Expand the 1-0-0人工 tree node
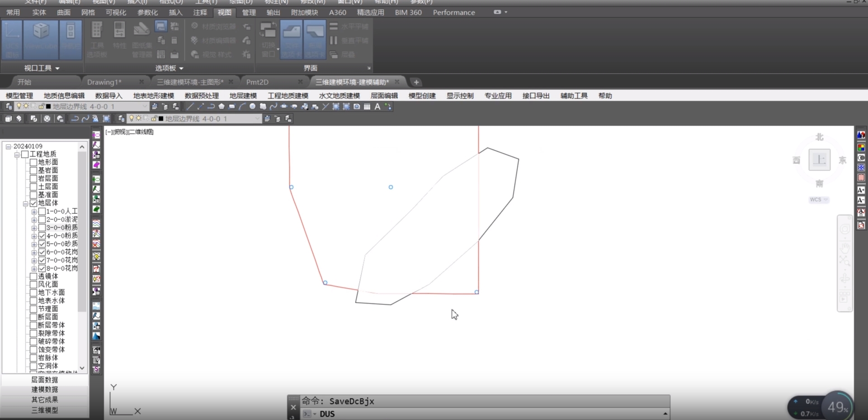Screen dimensions: 868x420 tap(34, 212)
